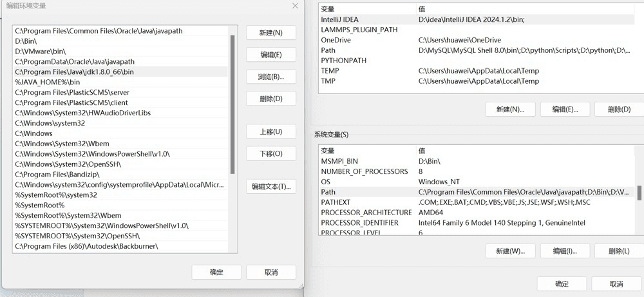This screenshot has width=644, height=297.
Task: Select the PYTHONPATH user variable
Action: coord(477,61)
